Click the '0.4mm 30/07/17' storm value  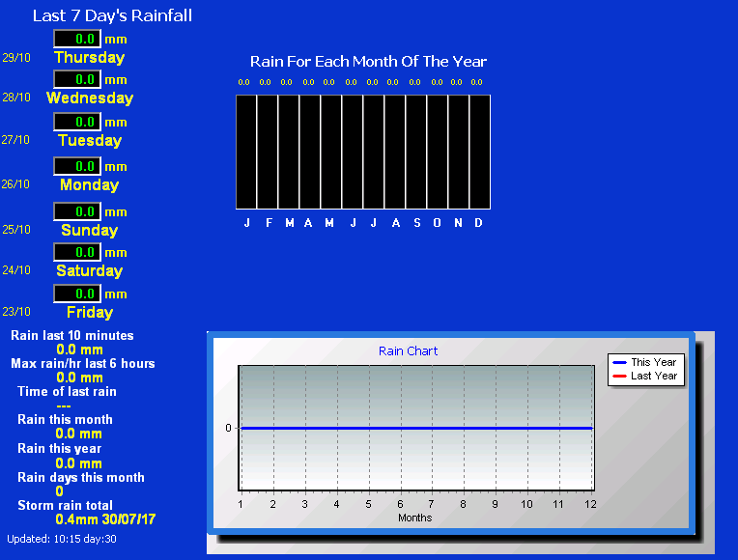(105, 519)
